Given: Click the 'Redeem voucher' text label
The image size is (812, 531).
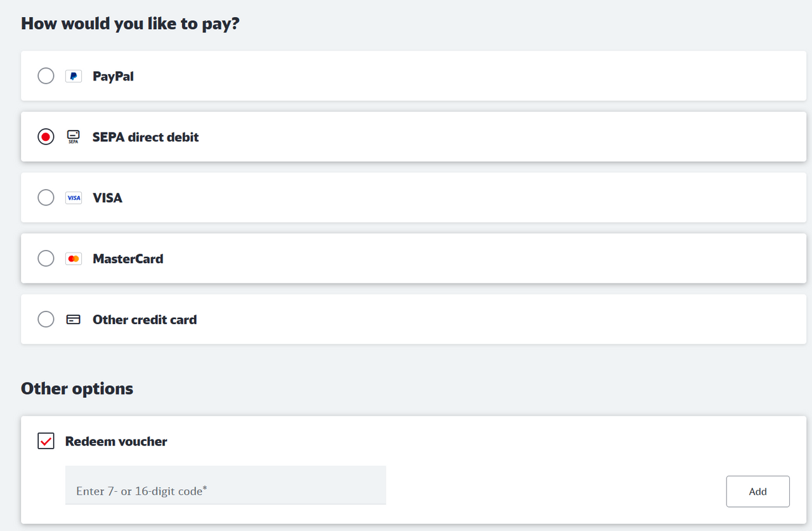Looking at the screenshot, I should pos(116,442).
